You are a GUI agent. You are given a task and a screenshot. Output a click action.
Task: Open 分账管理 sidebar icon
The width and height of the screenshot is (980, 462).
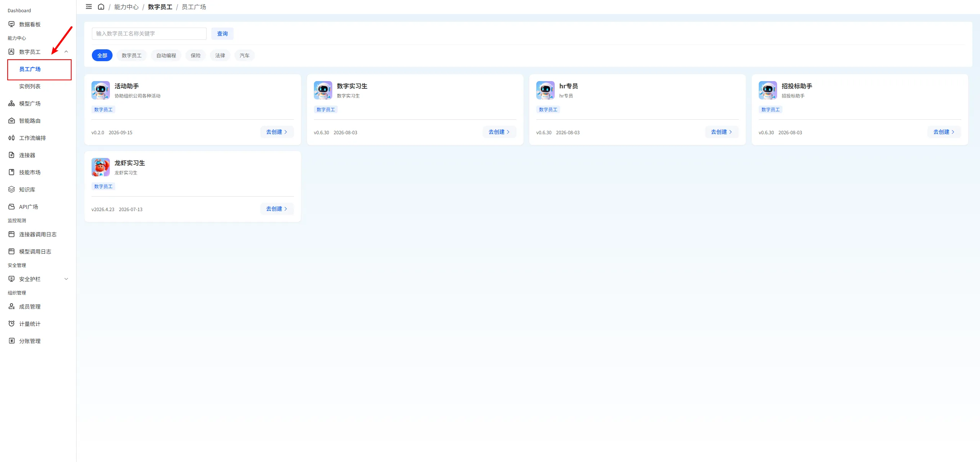click(11, 341)
